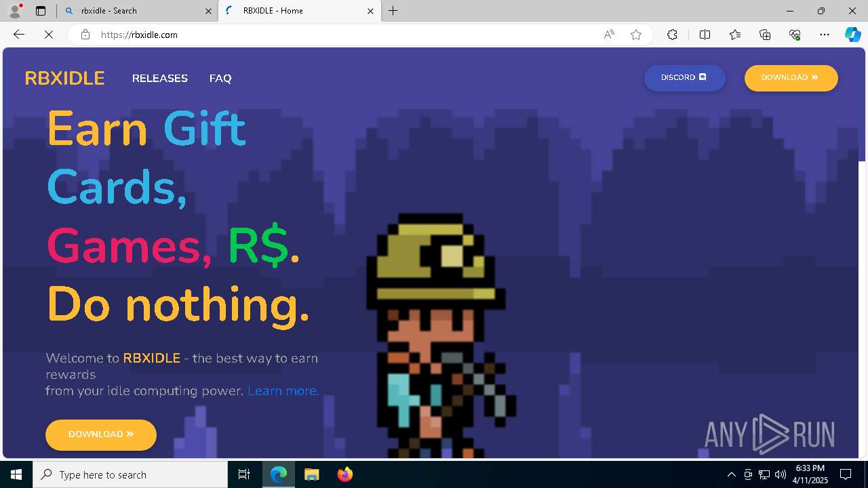This screenshot has width=868, height=488.
Task: Activate the Read aloud icon
Action: [x=609, y=35]
